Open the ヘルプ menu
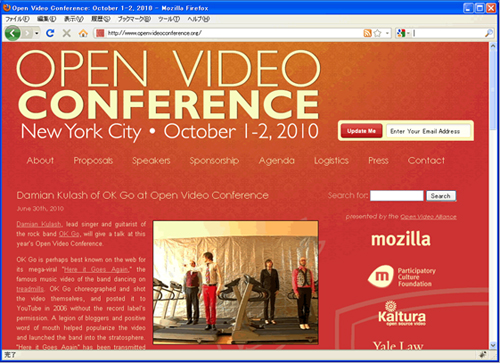This screenshot has width=500, height=363. click(x=198, y=19)
